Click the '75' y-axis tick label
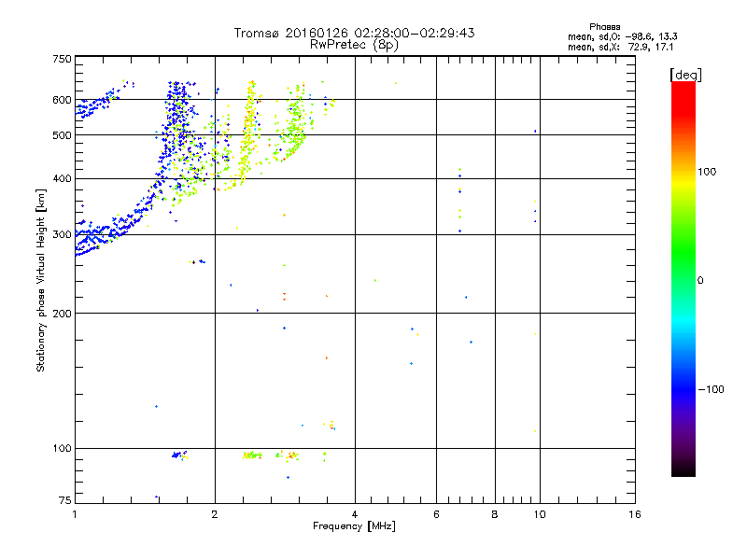 click(65, 500)
